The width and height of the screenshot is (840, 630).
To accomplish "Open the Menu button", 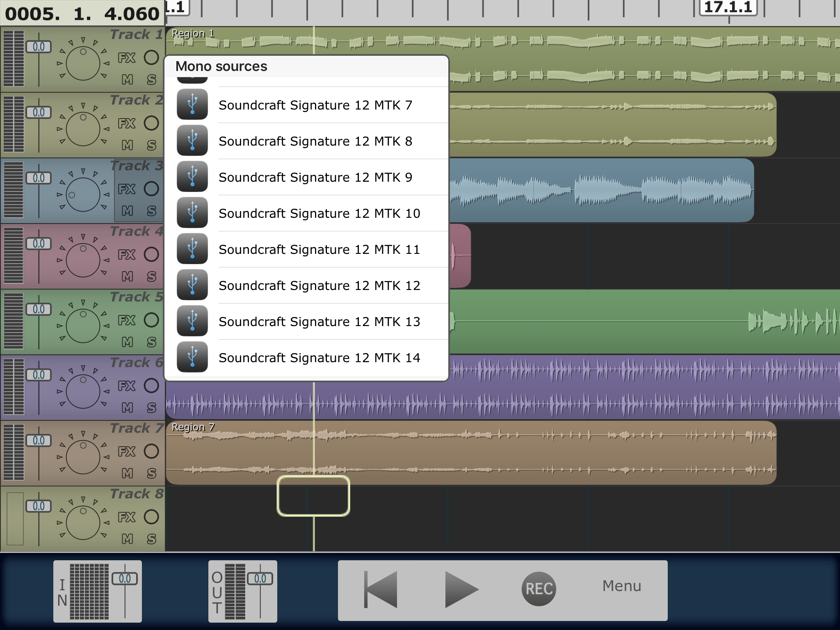I will pyautogui.click(x=621, y=586).
